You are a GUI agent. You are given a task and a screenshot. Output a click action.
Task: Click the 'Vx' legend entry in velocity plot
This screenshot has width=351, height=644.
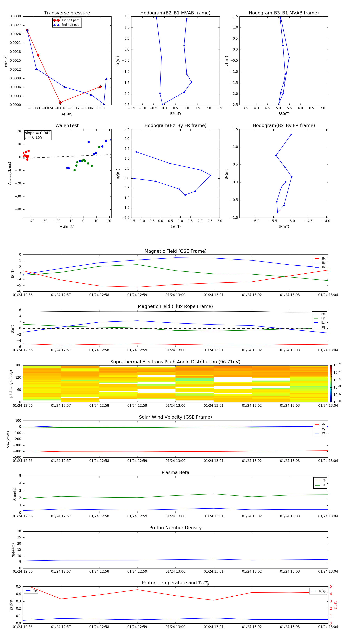click(320, 424)
